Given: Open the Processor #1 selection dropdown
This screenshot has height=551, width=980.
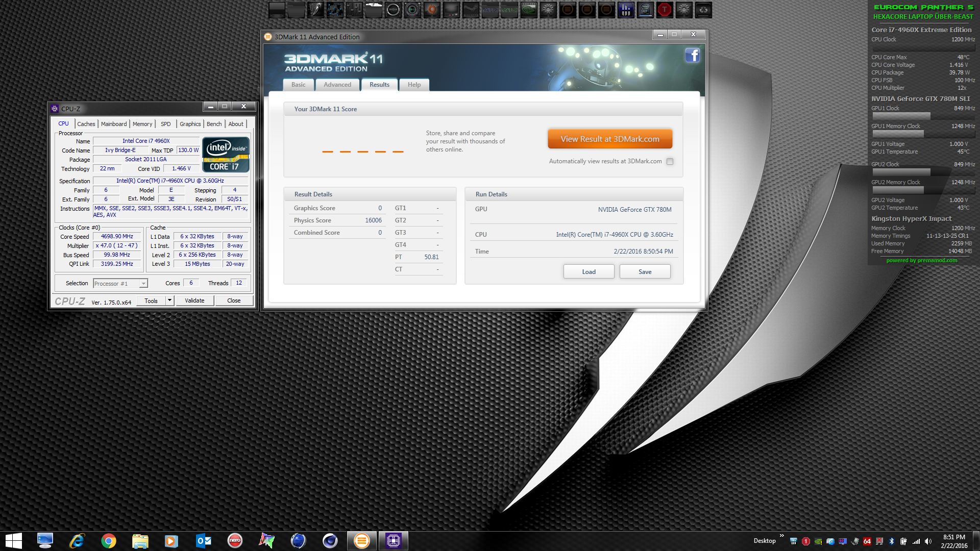Looking at the screenshot, I should [x=120, y=283].
